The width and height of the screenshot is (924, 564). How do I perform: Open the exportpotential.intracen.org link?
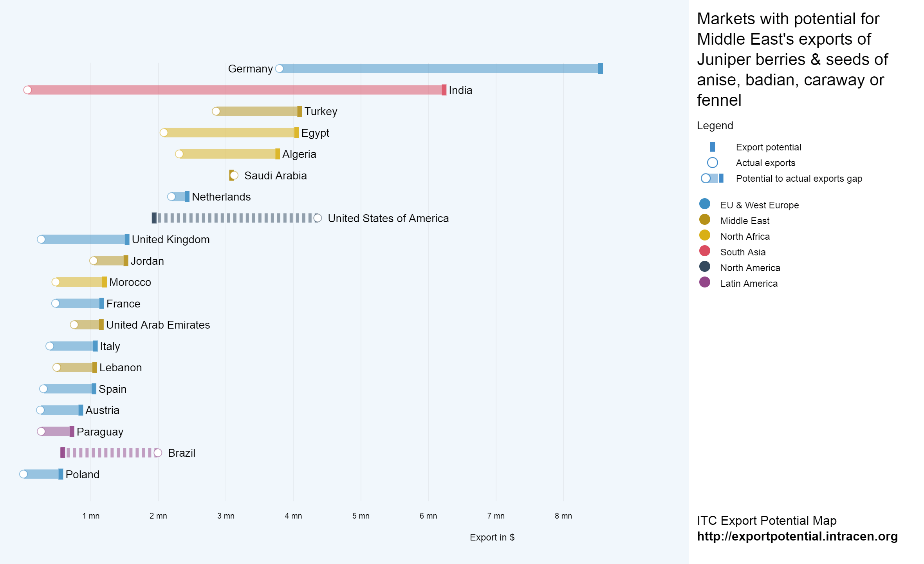(x=797, y=536)
